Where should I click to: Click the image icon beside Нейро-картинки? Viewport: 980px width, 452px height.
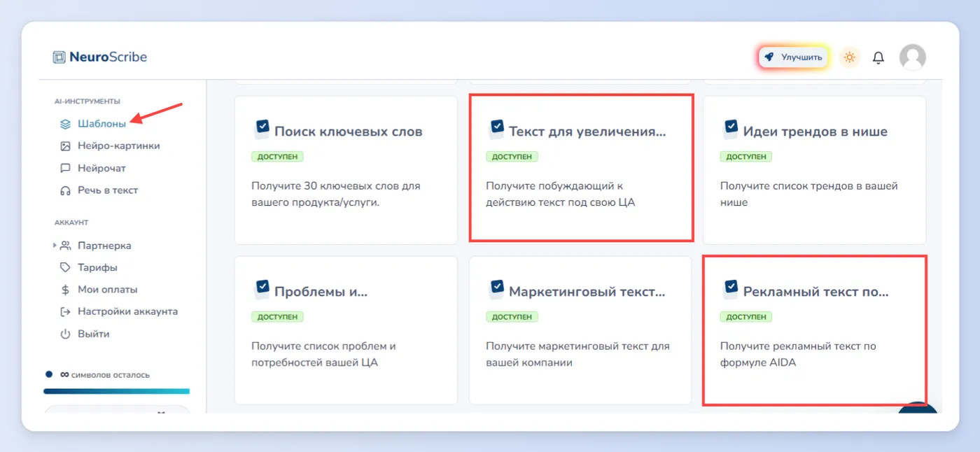coord(65,146)
